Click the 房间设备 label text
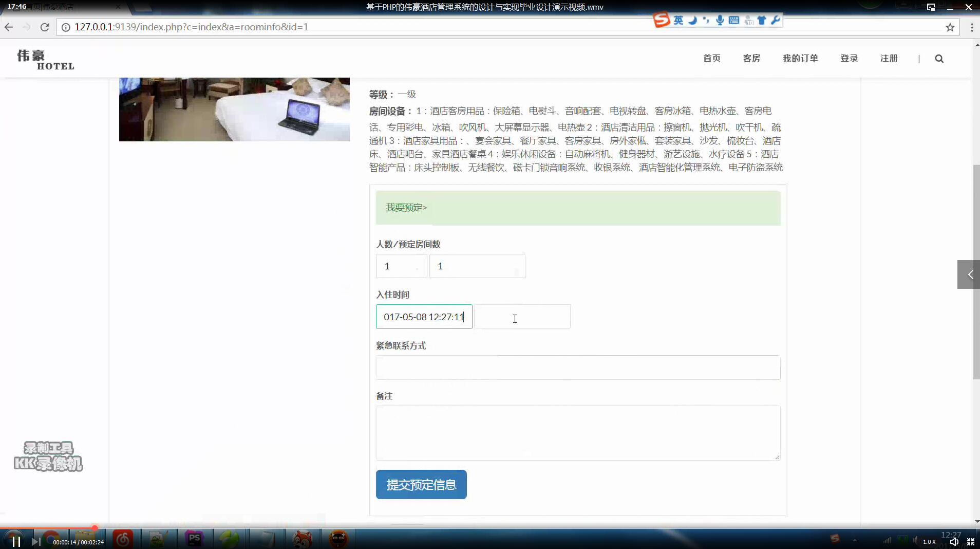Screen dimensions: 980x549 (390, 111)
